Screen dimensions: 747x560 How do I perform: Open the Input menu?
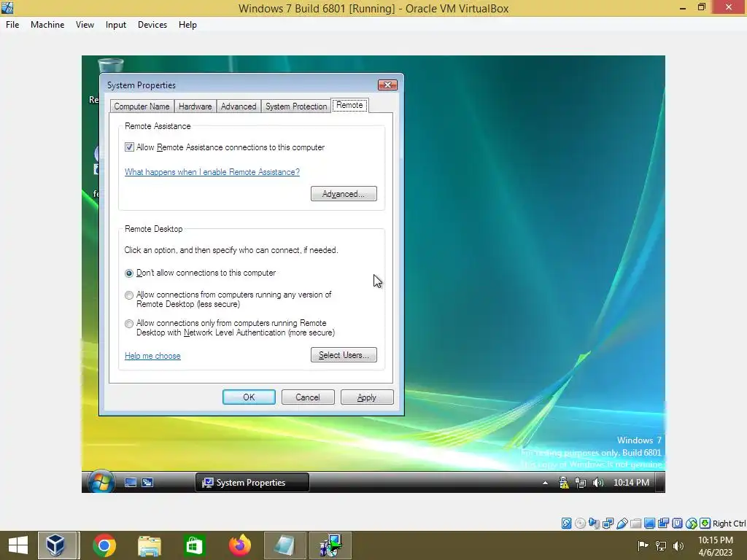(x=116, y=25)
